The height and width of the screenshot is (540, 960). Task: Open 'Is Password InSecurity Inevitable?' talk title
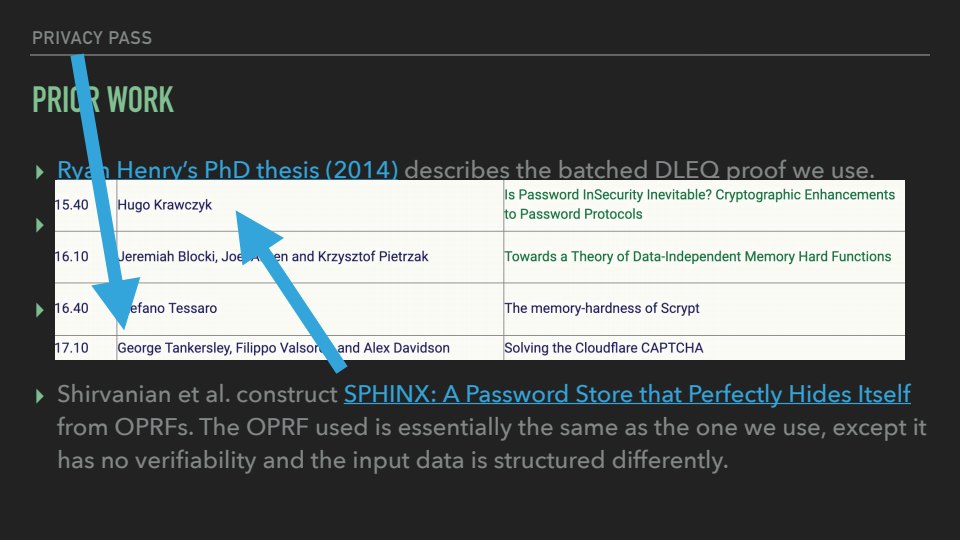[x=699, y=204]
